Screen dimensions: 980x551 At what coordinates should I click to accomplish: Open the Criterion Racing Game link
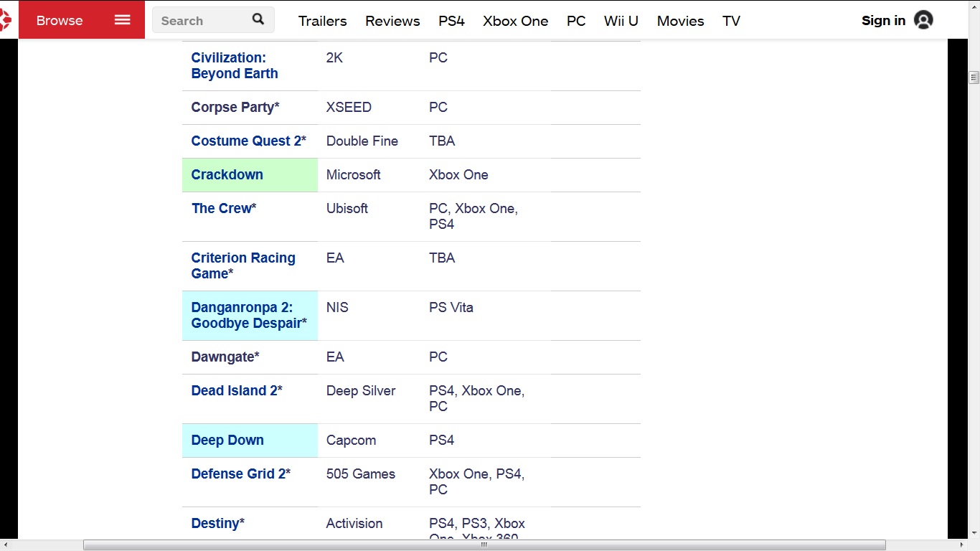pos(243,265)
